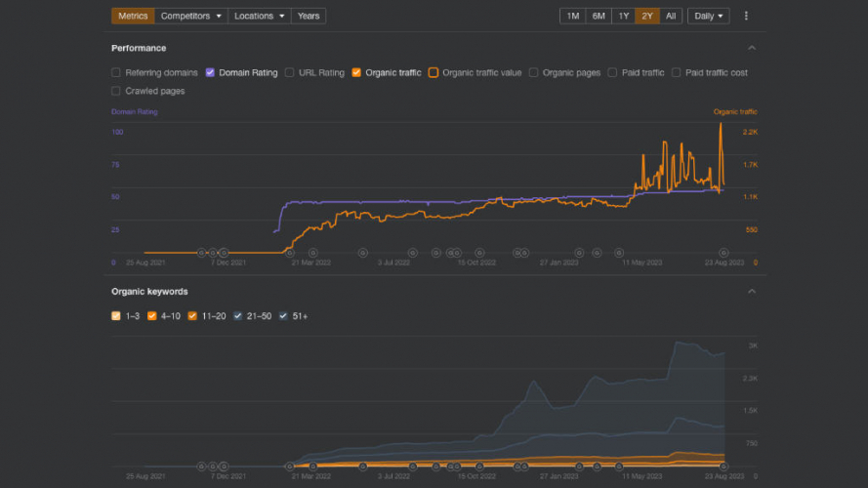Enable the Paid traffic checkbox
This screenshot has height=488, width=868.
coord(612,72)
